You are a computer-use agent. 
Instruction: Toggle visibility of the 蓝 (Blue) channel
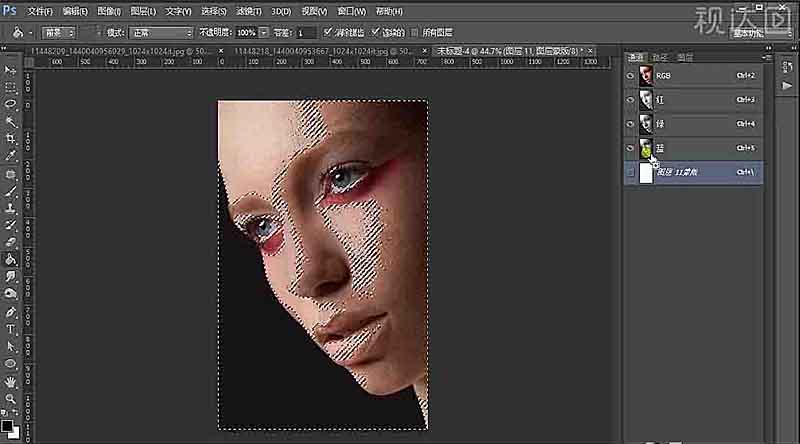click(631, 148)
